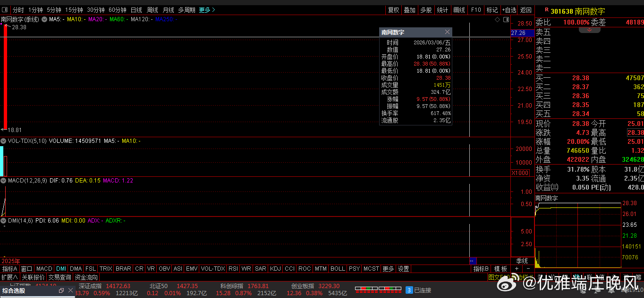Select VOL-TDX in the indicator bar
This screenshot has width=644, height=298.
tap(213, 269)
